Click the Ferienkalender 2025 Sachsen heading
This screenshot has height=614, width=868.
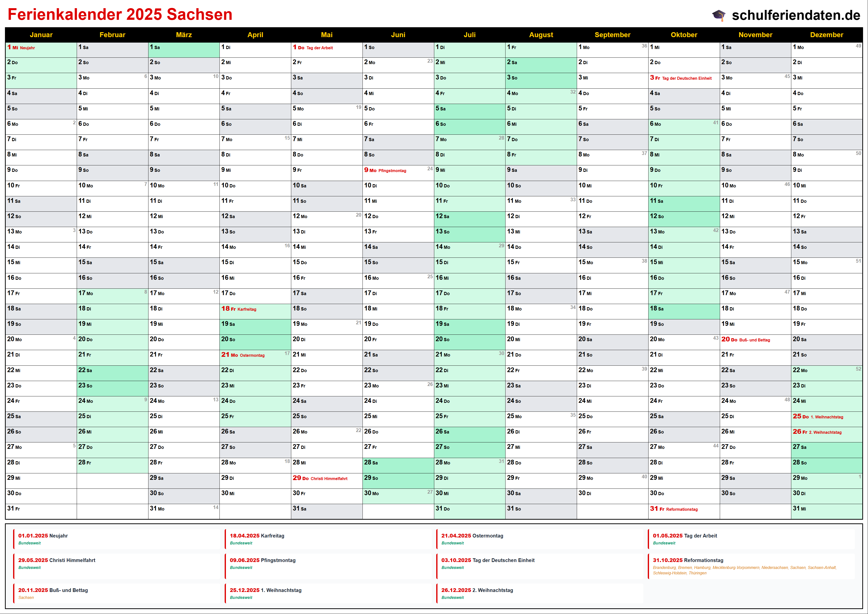[120, 14]
